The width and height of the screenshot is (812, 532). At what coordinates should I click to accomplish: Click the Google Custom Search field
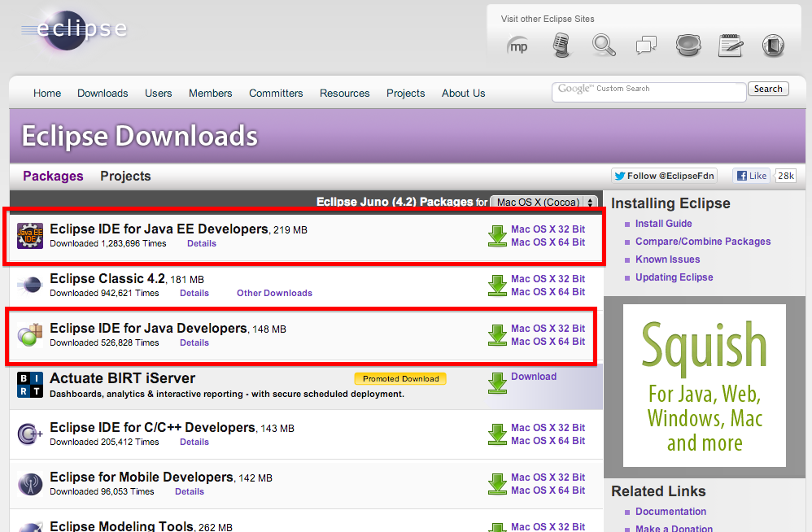[x=649, y=92]
